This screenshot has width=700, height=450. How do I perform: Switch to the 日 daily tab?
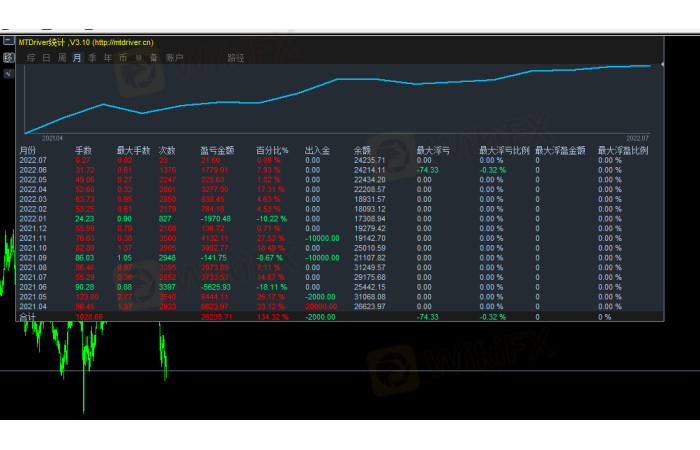tap(46, 58)
